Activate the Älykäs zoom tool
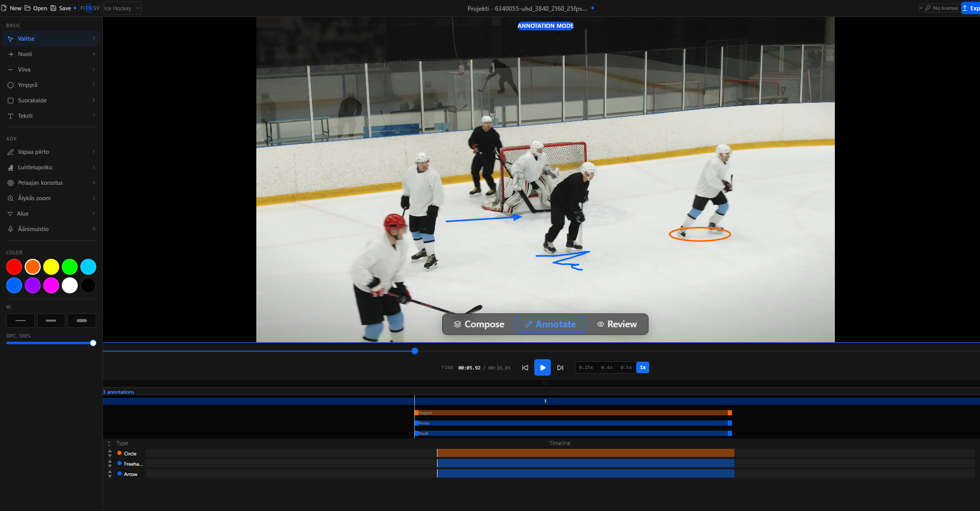Viewport: 980px width, 511px height. point(33,198)
